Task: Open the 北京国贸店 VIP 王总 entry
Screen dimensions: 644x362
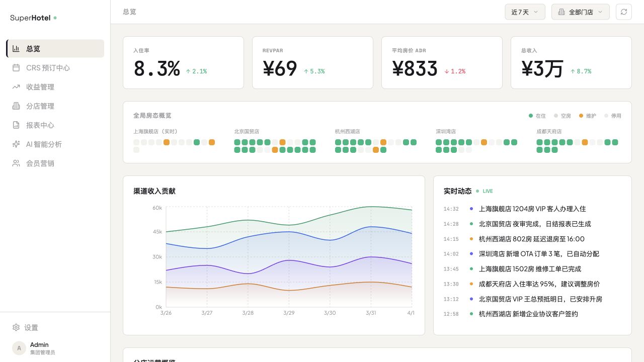Action: [x=532, y=299]
